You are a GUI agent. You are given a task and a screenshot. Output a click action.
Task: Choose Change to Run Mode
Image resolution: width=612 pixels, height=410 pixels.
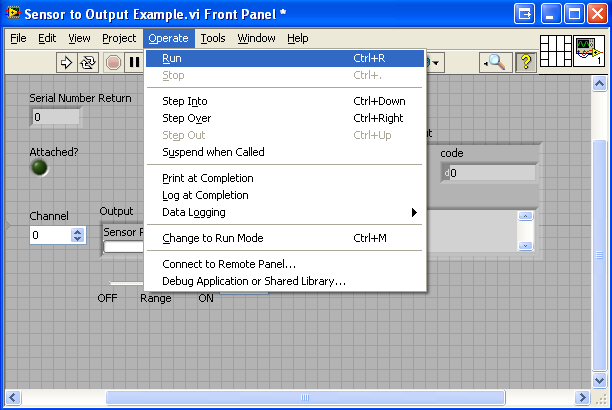coord(284,238)
